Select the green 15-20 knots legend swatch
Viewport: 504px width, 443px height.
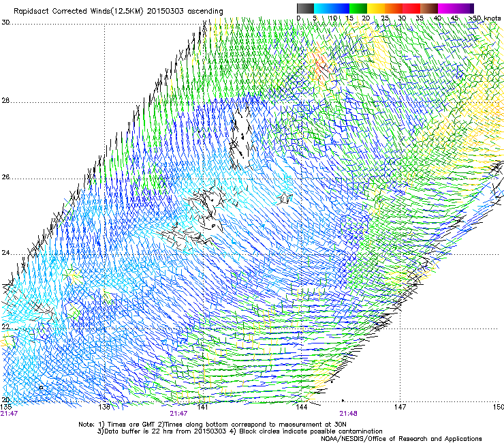pos(358,8)
